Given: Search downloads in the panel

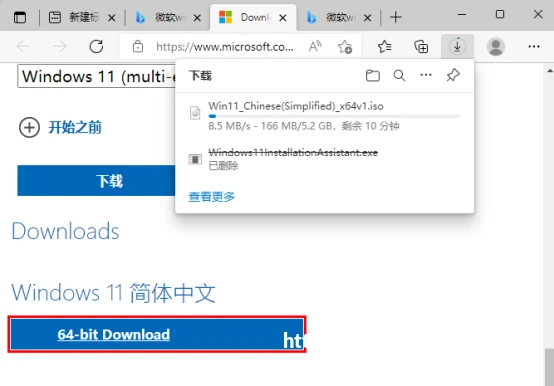Looking at the screenshot, I should click(399, 75).
